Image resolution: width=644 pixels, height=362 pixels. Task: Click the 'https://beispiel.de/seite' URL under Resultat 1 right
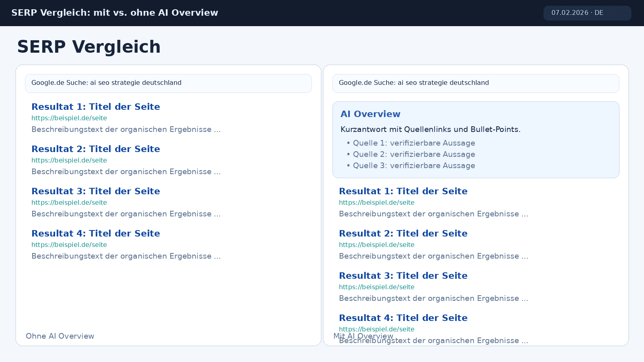(x=376, y=202)
